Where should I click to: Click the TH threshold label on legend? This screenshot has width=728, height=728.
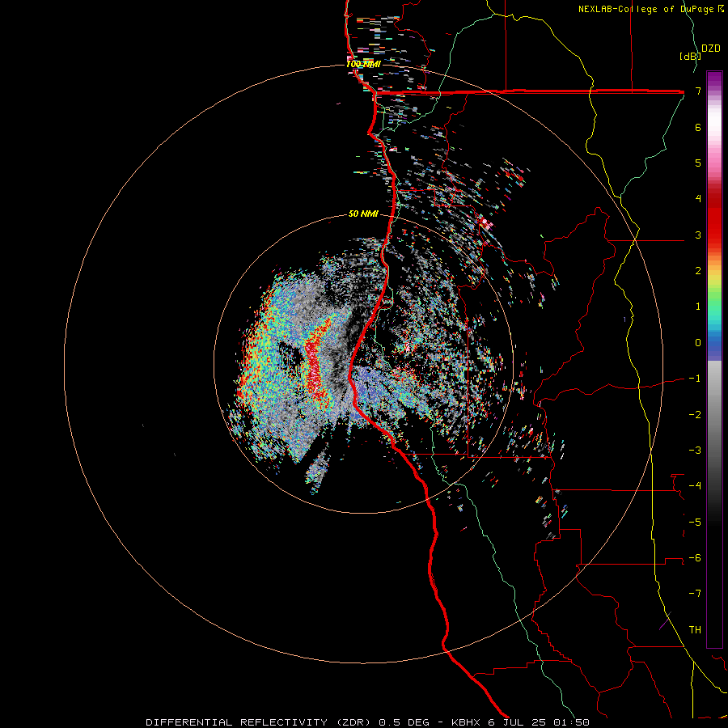pyautogui.click(x=695, y=630)
